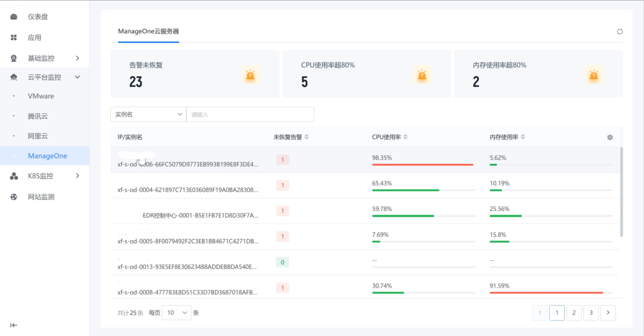Collapse the 云平台监控 menu chevron
Viewport: 644px width, 336px height.
pos(77,77)
